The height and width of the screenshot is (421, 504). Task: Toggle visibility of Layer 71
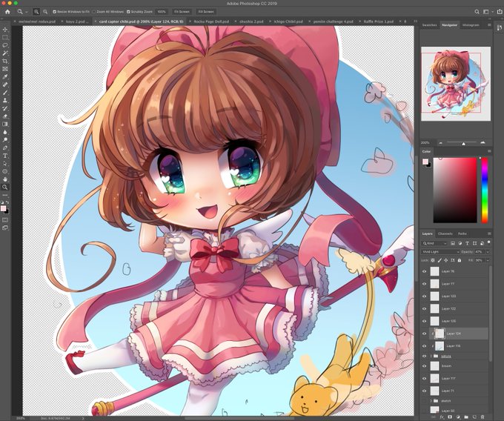[x=424, y=391]
